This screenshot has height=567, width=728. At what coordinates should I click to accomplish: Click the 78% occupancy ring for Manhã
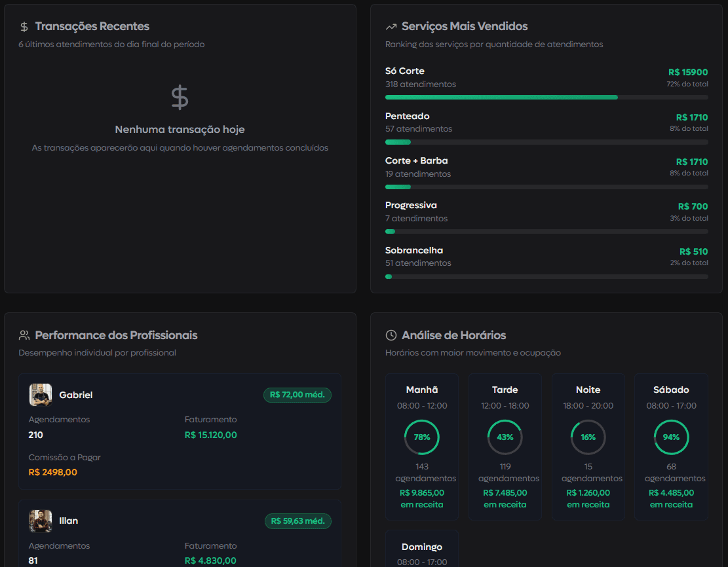coord(421,437)
